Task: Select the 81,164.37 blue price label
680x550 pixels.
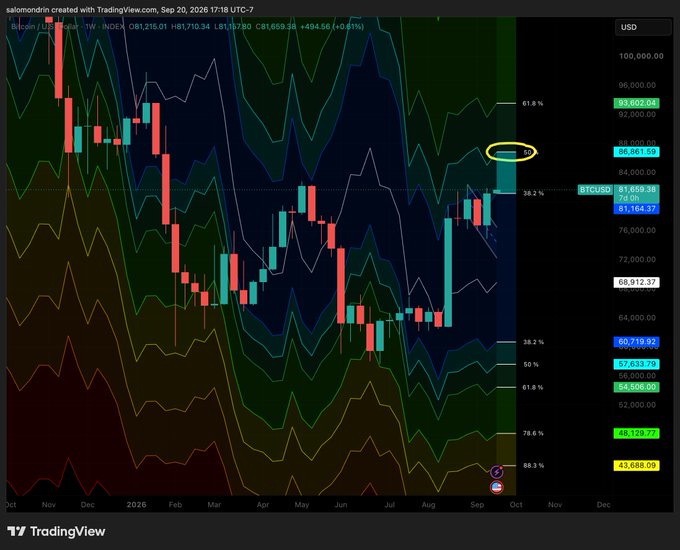Action: click(637, 209)
